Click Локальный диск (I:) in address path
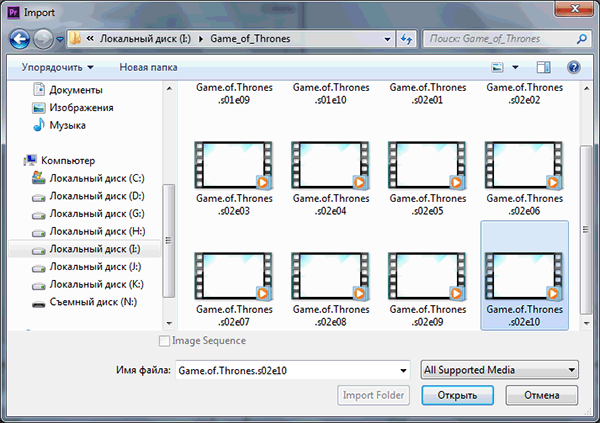This screenshot has height=423, width=600. 145,39
